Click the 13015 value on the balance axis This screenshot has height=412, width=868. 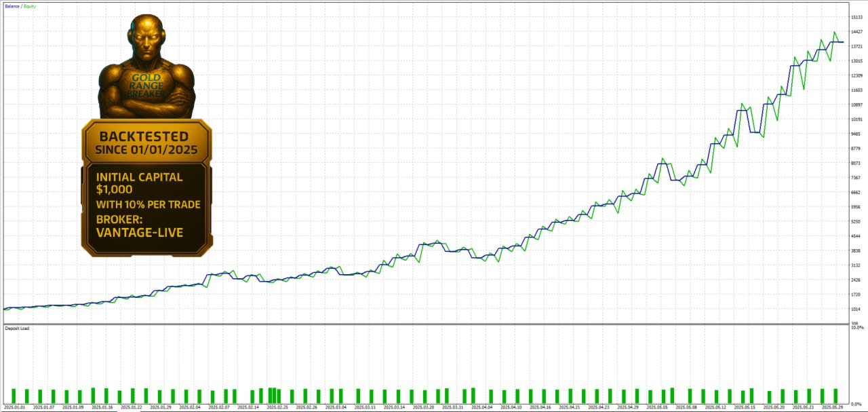pos(856,61)
